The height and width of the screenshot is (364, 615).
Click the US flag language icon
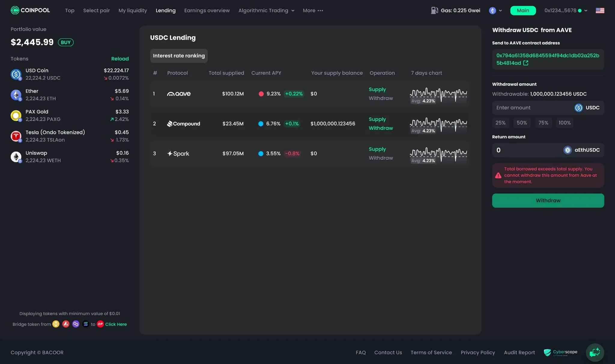pyautogui.click(x=600, y=11)
